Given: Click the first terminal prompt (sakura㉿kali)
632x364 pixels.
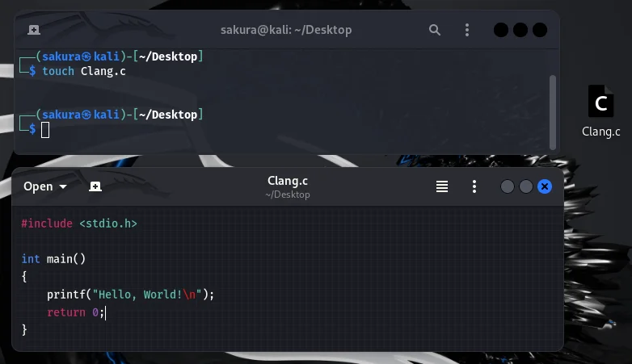Looking at the screenshot, I should click(120, 56).
